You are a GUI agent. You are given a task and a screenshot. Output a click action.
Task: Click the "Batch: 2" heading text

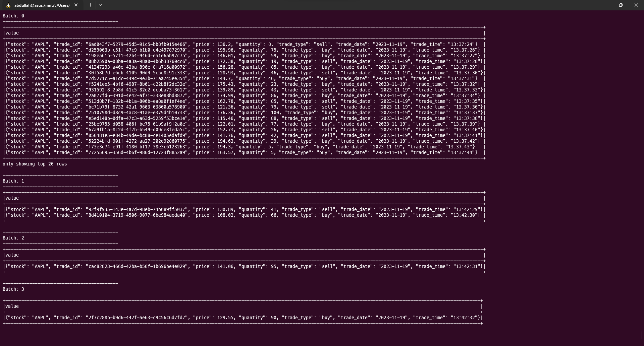[x=13, y=238]
